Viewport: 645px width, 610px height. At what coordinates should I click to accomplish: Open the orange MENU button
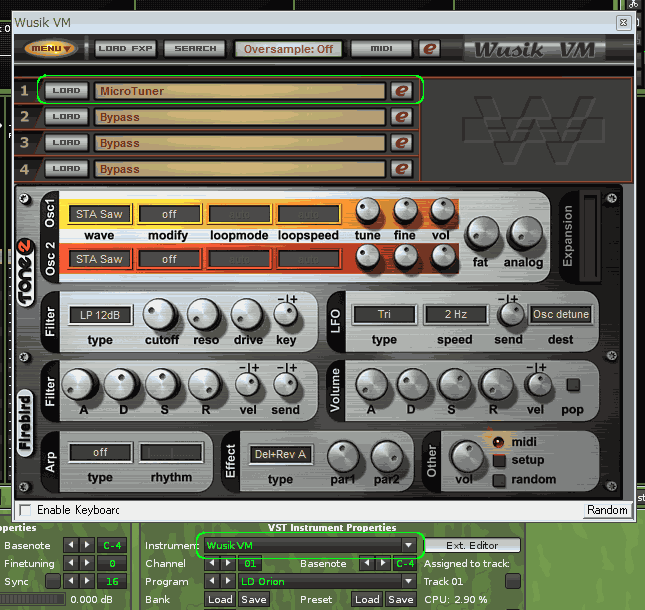pyautogui.click(x=50, y=49)
